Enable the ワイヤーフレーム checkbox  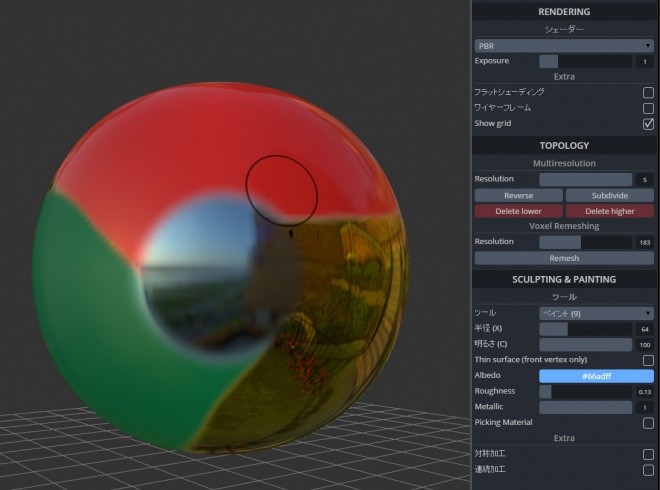(648, 108)
